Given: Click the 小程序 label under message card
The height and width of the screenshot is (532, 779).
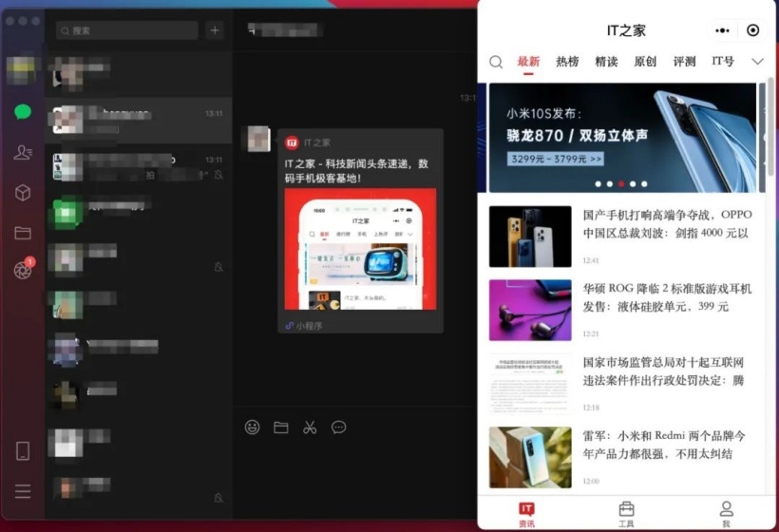Looking at the screenshot, I should coord(309,326).
